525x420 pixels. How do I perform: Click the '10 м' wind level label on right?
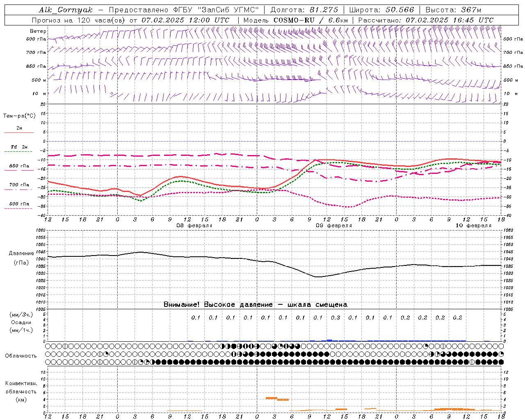point(511,94)
